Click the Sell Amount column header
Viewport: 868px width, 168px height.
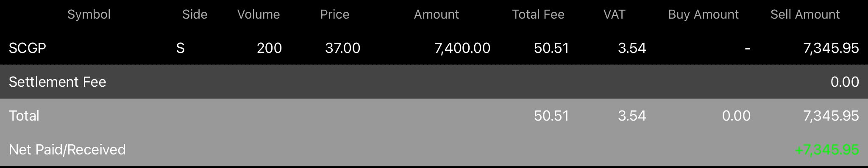tap(805, 14)
